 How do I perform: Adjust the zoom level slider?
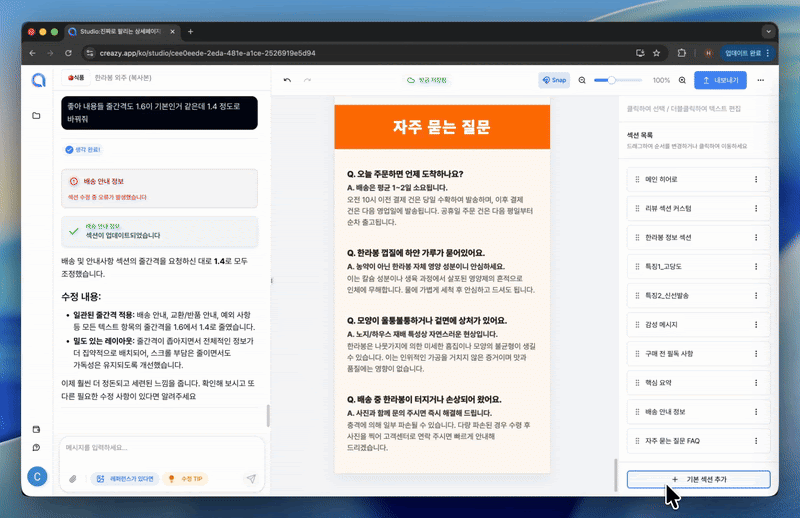[620, 80]
